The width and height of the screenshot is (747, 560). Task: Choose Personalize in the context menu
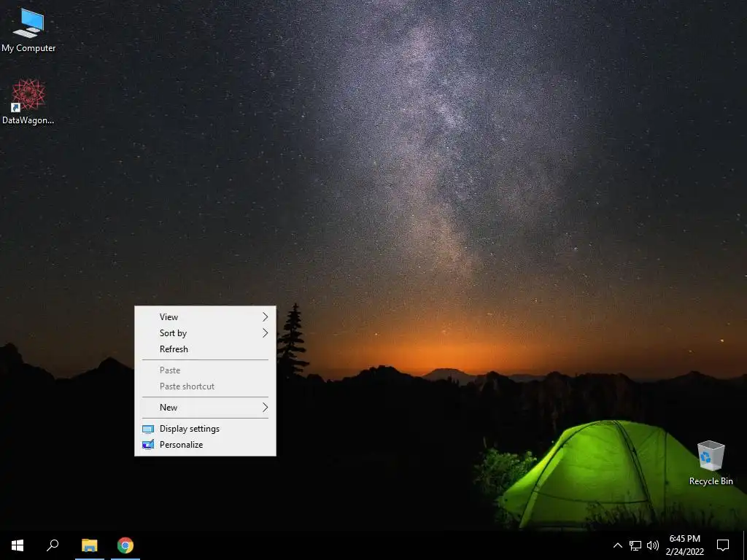(x=205, y=445)
